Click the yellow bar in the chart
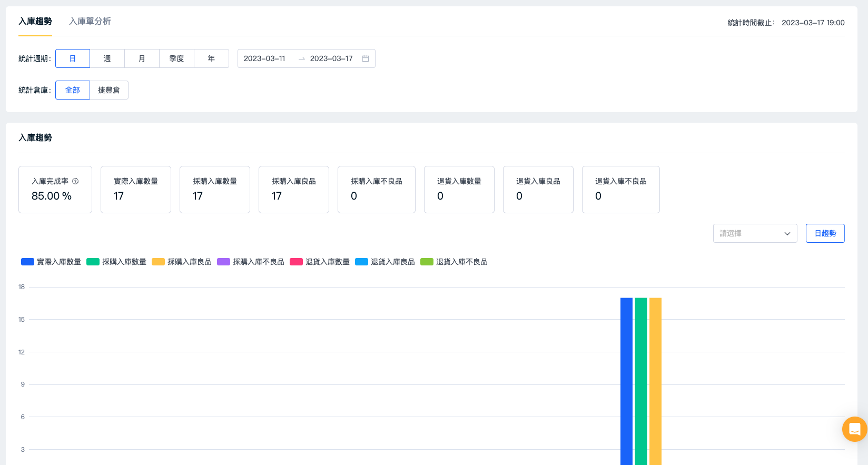 pos(655,381)
